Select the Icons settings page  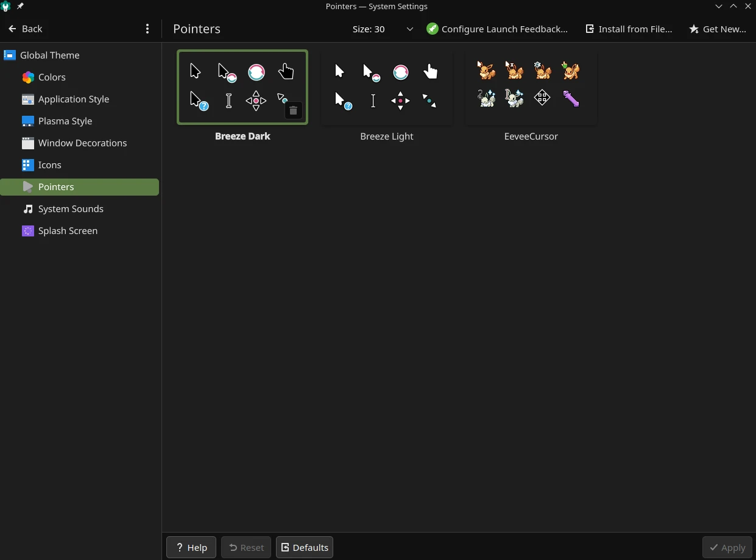(x=80, y=165)
